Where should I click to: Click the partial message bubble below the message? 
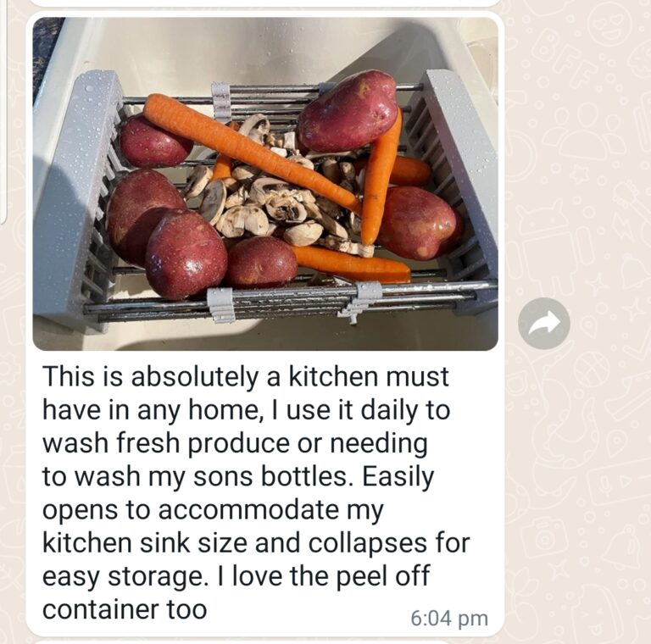[265, 642]
